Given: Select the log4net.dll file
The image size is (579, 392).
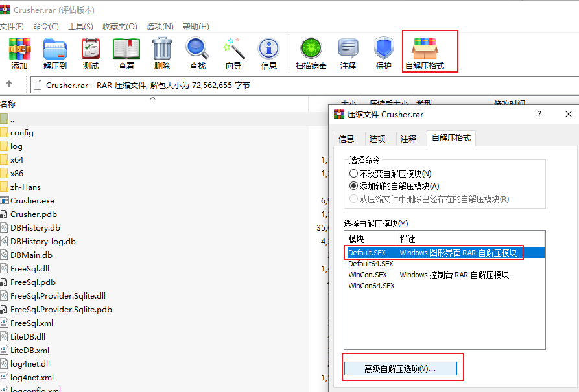Looking at the screenshot, I should click(30, 364).
